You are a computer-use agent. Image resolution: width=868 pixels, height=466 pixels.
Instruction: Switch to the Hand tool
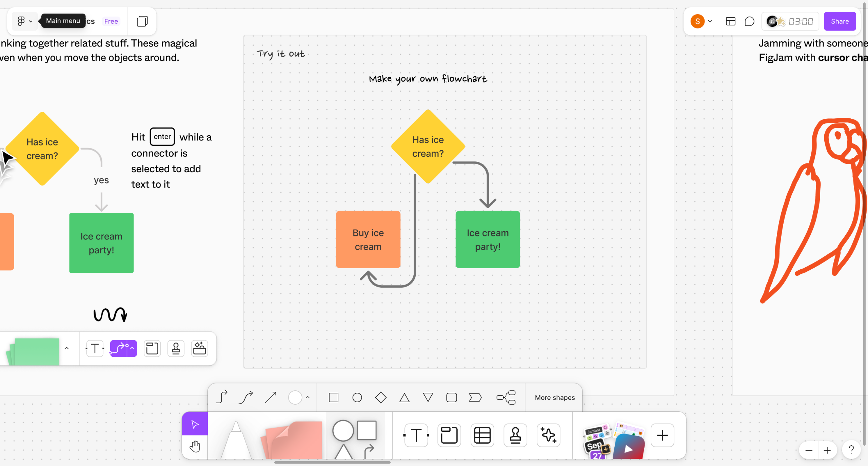tap(195, 447)
